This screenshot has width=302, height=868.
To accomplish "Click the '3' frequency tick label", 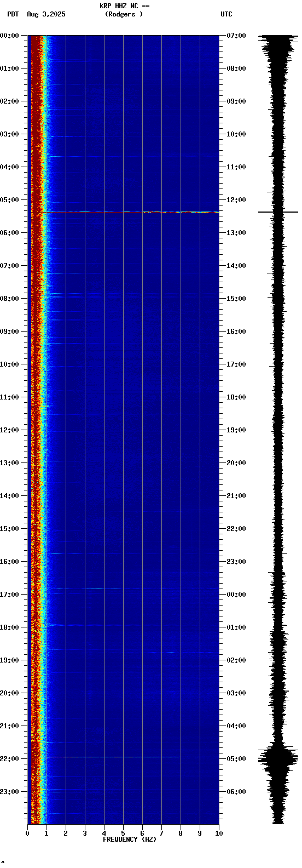I will pyautogui.click(x=85, y=833).
